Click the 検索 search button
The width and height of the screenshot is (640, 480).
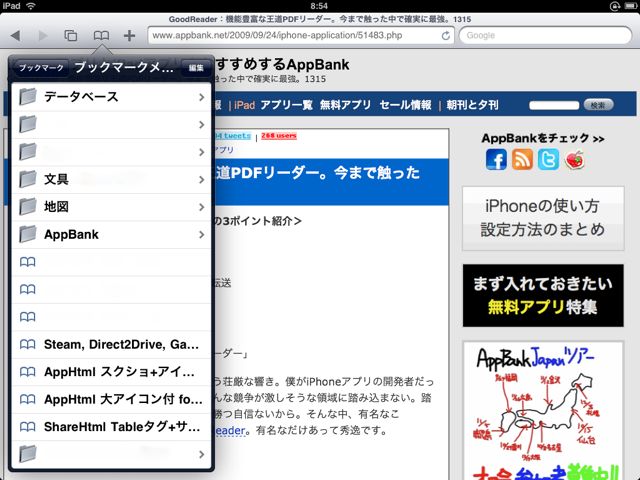(x=598, y=105)
